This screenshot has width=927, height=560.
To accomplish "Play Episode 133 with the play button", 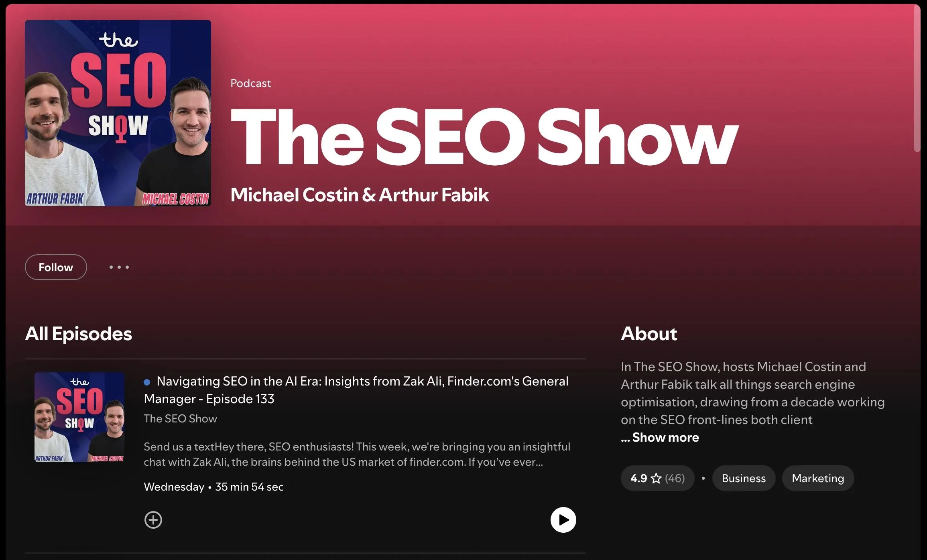I will [563, 520].
